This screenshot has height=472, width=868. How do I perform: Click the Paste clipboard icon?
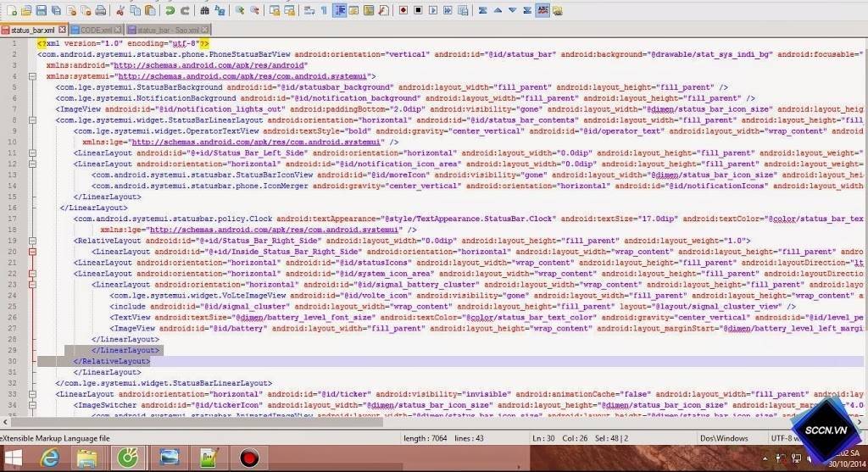coord(149,10)
